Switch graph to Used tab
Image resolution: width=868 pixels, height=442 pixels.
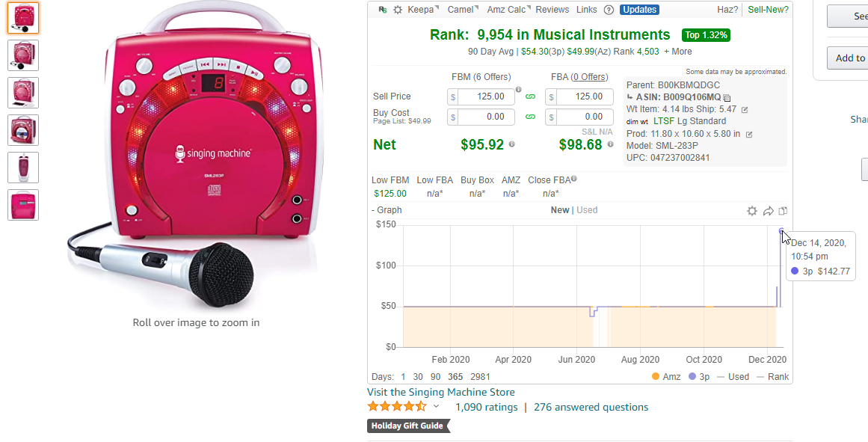(587, 210)
